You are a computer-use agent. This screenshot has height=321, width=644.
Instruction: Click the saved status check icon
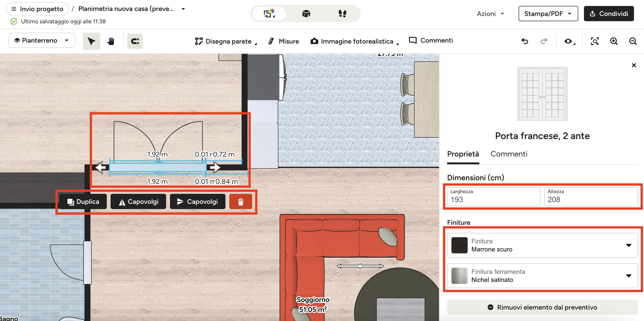(x=14, y=21)
